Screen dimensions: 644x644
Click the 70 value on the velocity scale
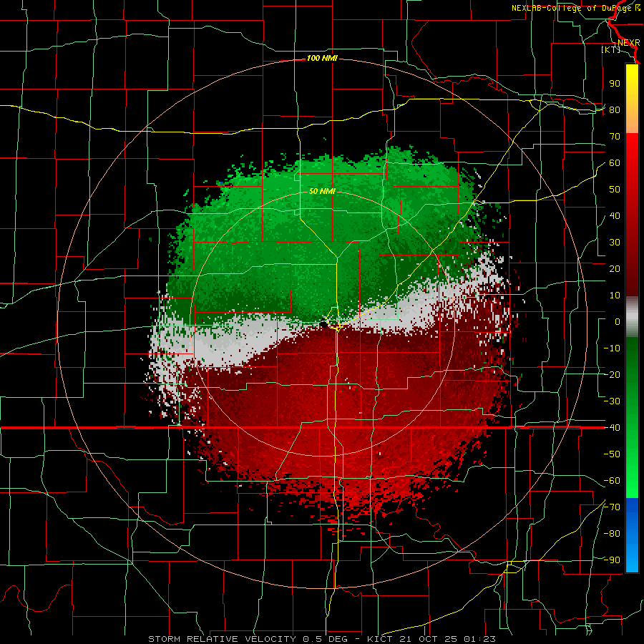coord(615,137)
